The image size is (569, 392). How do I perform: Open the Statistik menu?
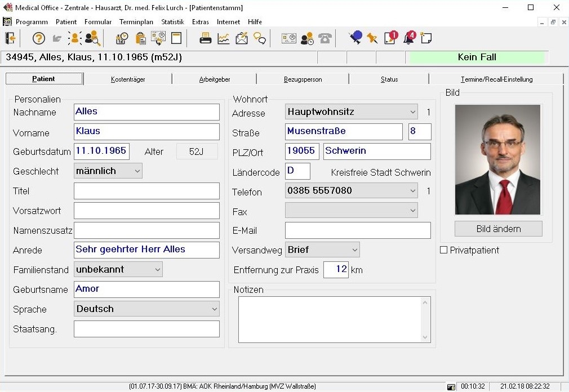pyautogui.click(x=172, y=22)
